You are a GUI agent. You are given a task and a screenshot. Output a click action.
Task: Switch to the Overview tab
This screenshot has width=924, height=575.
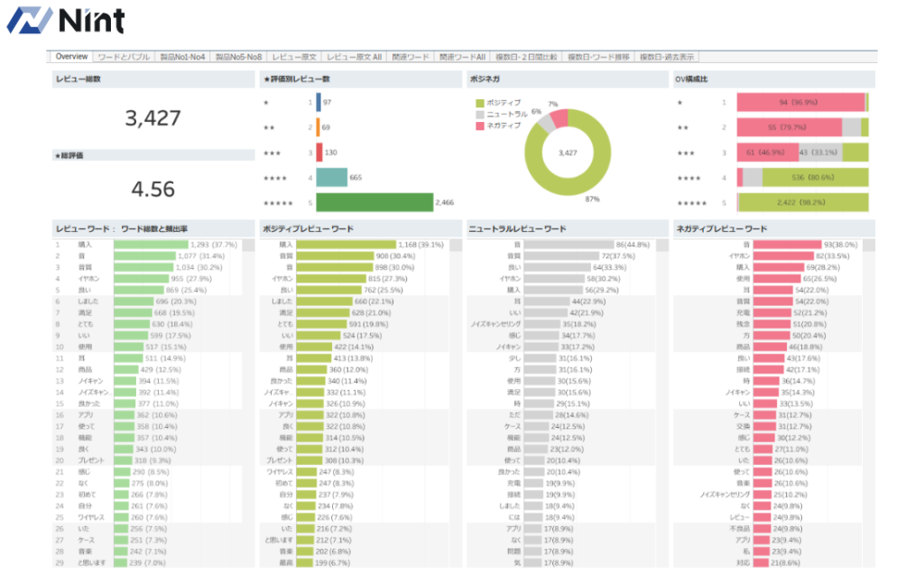tap(71, 56)
